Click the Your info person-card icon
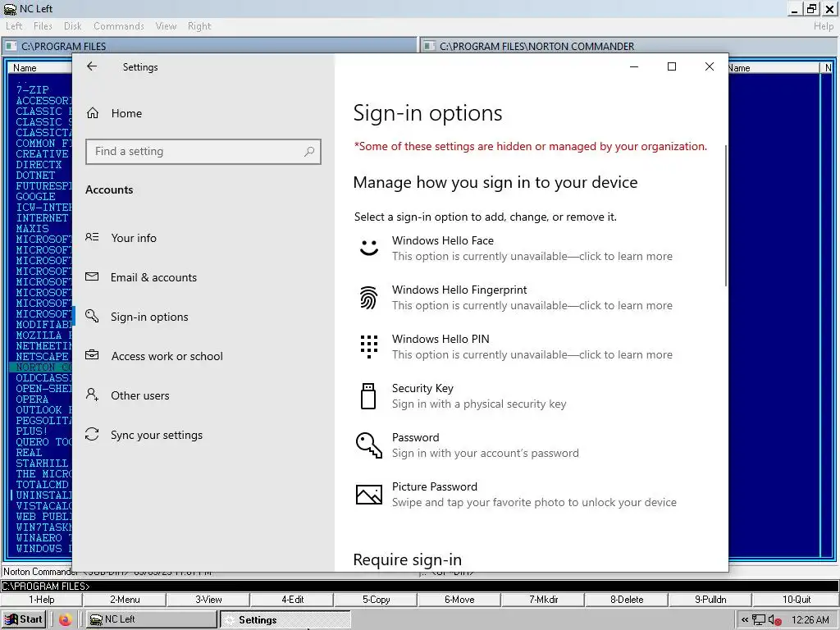840x630 pixels. 92,237
